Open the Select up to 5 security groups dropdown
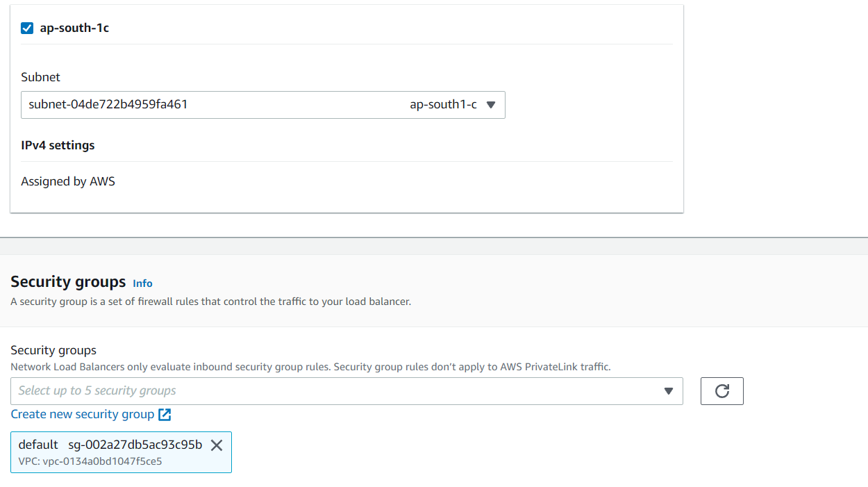This screenshot has height=487, width=868. pos(347,391)
